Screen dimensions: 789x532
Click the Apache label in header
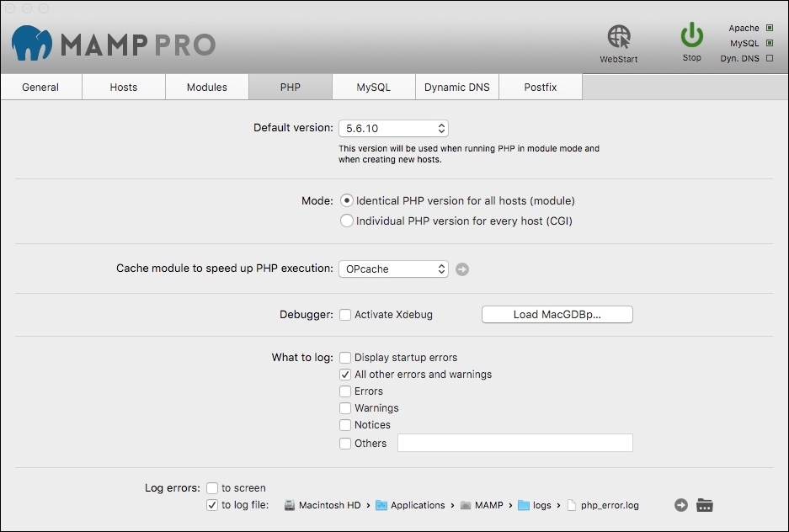[744, 28]
